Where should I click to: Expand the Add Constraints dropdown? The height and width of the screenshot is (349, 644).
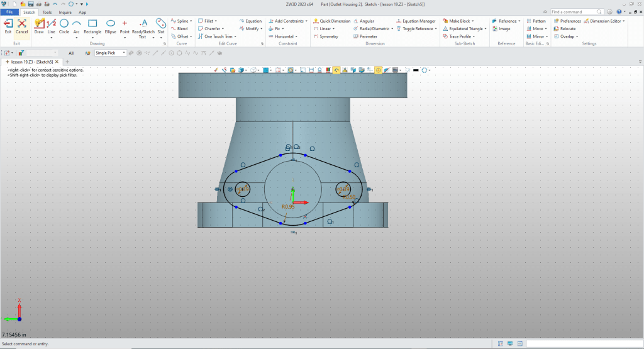(306, 21)
